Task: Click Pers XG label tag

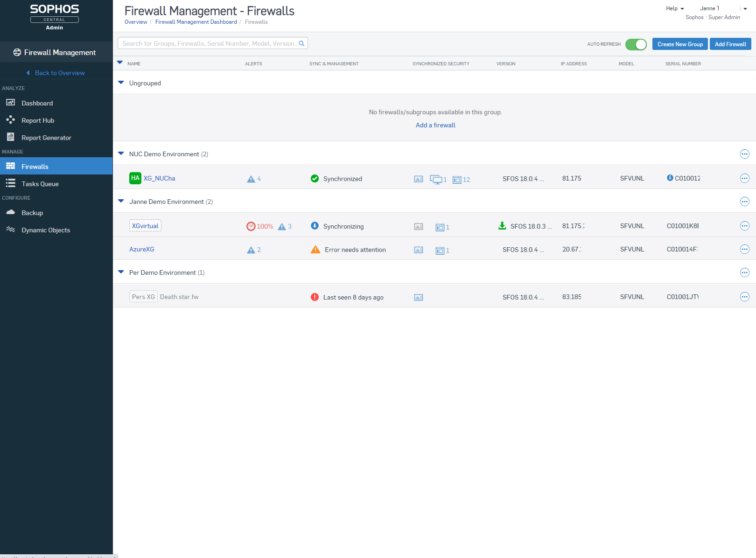Action: tap(143, 297)
